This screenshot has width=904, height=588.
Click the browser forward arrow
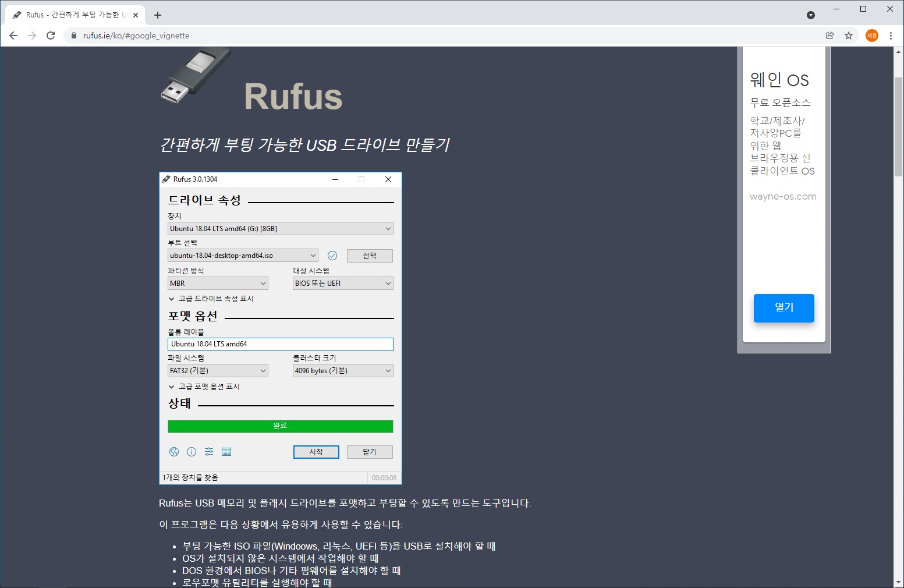tap(32, 36)
